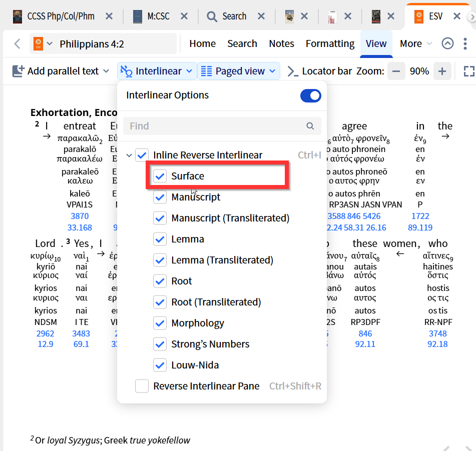Close the Search tab
The image size is (476, 451).
click(261, 16)
